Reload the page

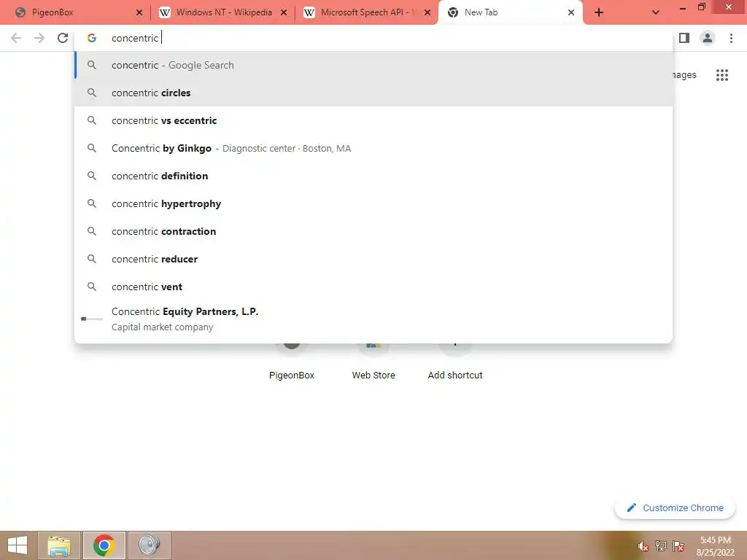point(63,38)
